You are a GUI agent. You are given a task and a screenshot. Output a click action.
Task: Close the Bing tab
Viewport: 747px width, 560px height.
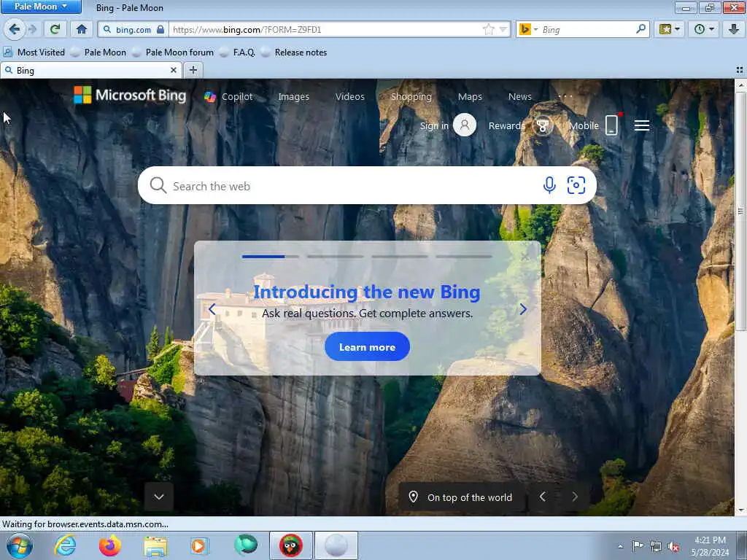pos(174,71)
